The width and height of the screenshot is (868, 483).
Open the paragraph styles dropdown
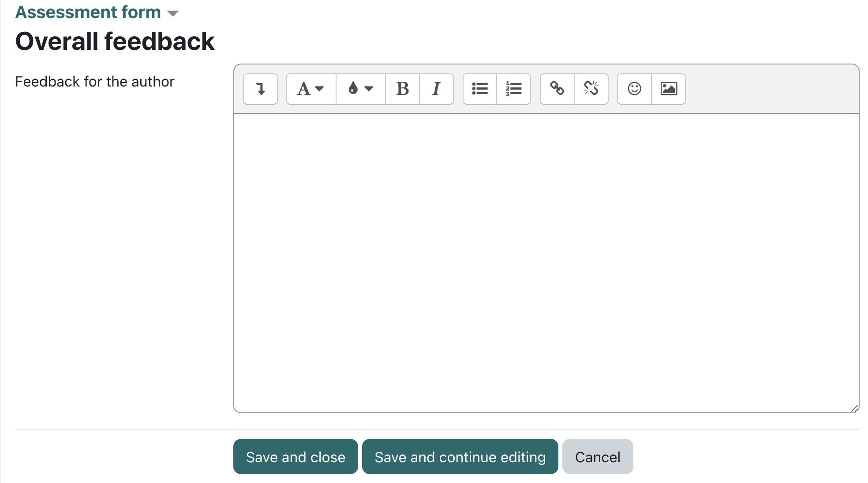pos(311,89)
